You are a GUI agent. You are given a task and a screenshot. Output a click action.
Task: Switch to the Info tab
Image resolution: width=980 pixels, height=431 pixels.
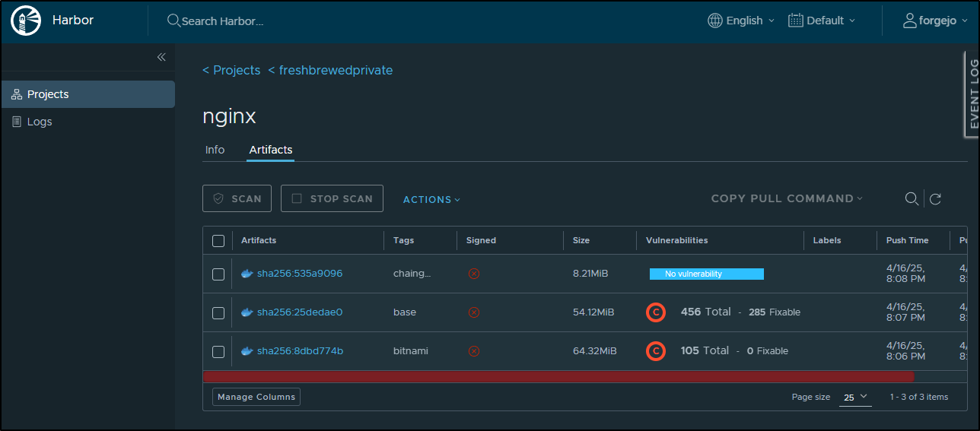tap(215, 150)
